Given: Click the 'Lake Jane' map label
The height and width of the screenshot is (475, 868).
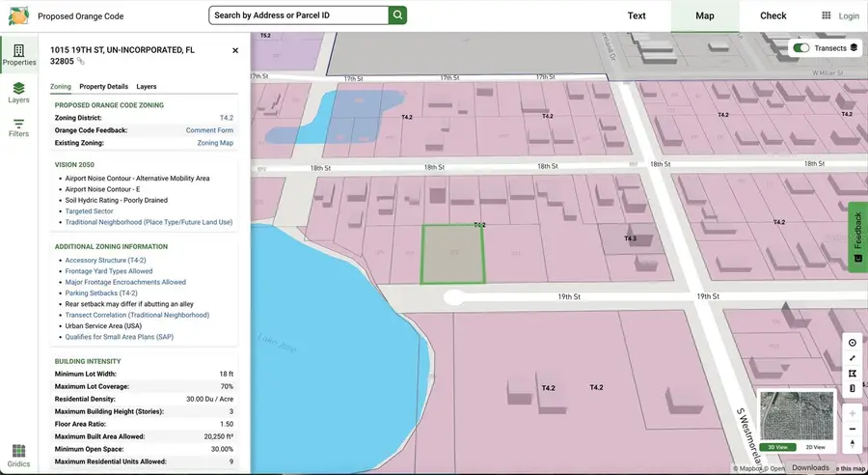Looking at the screenshot, I should click(x=278, y=343).
